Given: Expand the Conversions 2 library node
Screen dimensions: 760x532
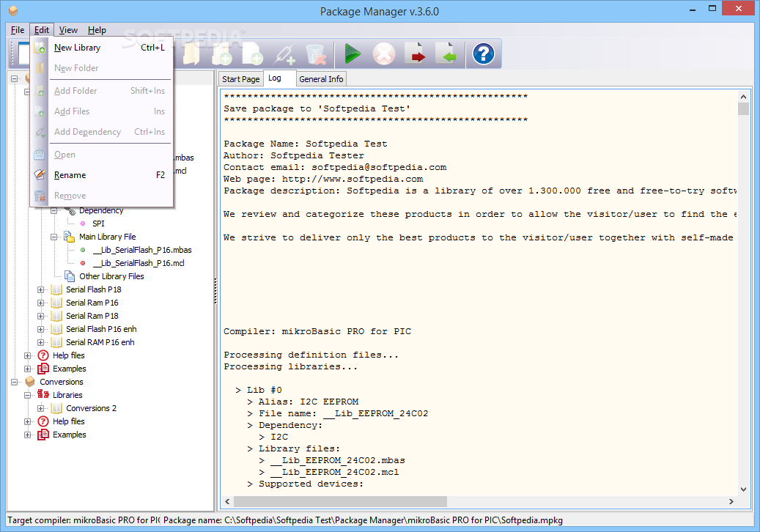Looking at the screenshot, I should (41, 408).
